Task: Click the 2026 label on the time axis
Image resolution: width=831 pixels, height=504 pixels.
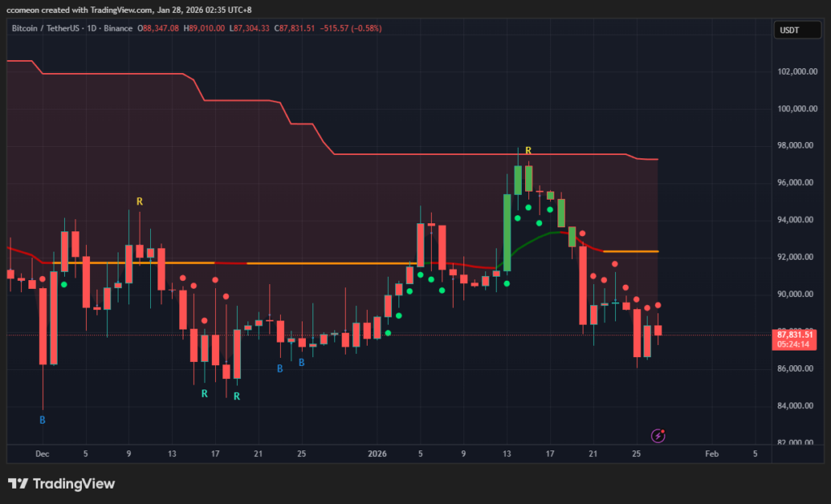Action: tap(377, 454)
